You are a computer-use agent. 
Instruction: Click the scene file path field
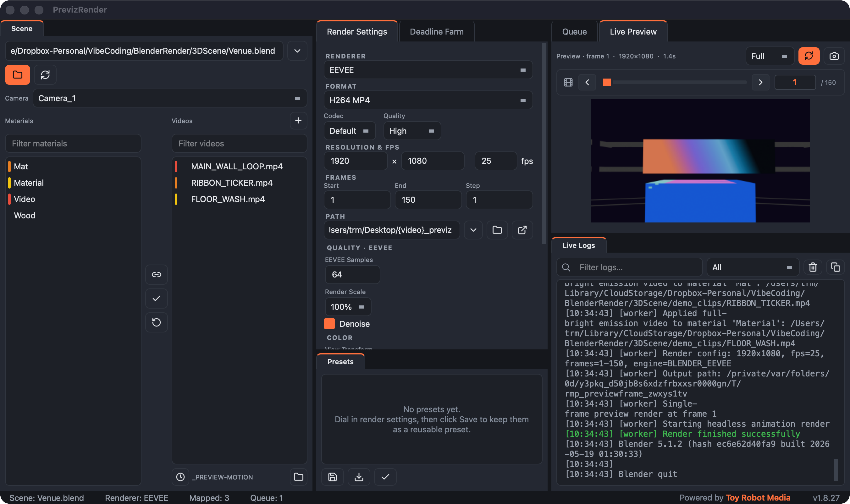(144, 51)
